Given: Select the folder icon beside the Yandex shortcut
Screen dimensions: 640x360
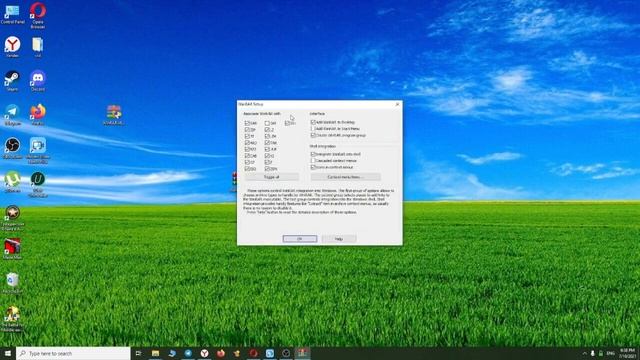Looking at the screenshot, I should tap(38, 47).
